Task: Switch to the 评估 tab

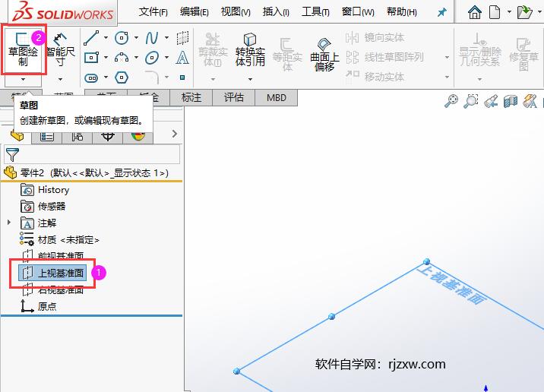Action: [233, 97]
